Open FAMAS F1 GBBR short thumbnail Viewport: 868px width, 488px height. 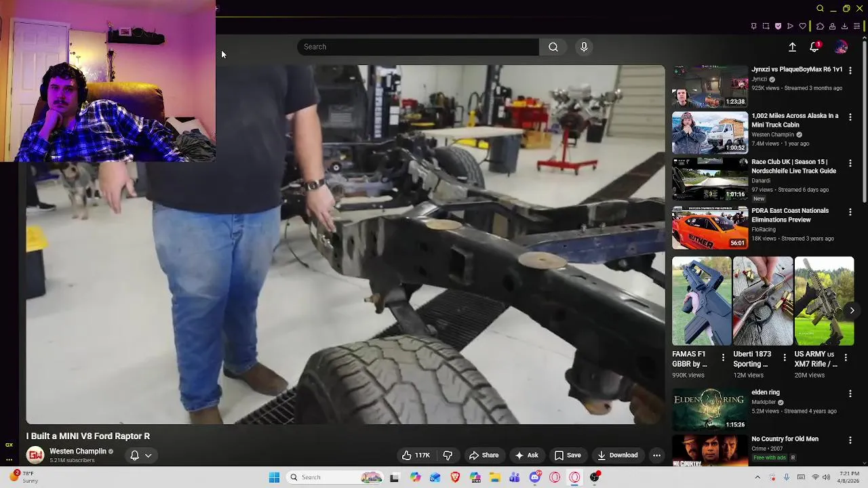click(702, 301)
